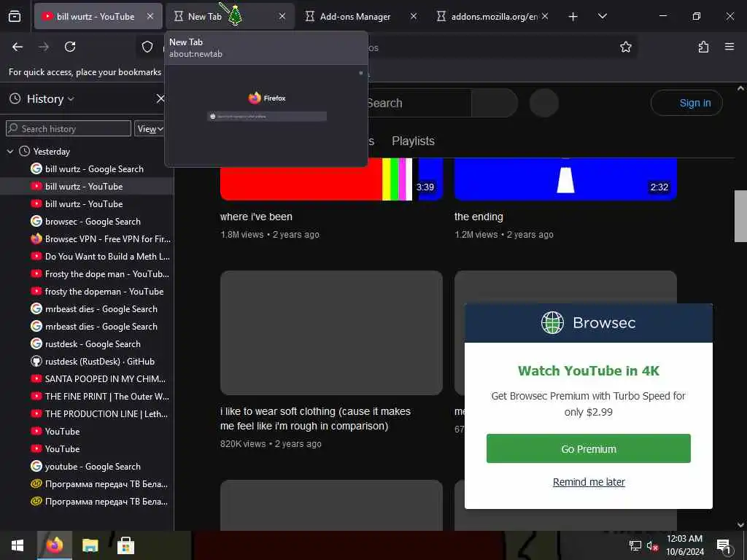Screen dimensions: 747x560
Task: List all tabs with the chevron button
Action: point(602,17)
